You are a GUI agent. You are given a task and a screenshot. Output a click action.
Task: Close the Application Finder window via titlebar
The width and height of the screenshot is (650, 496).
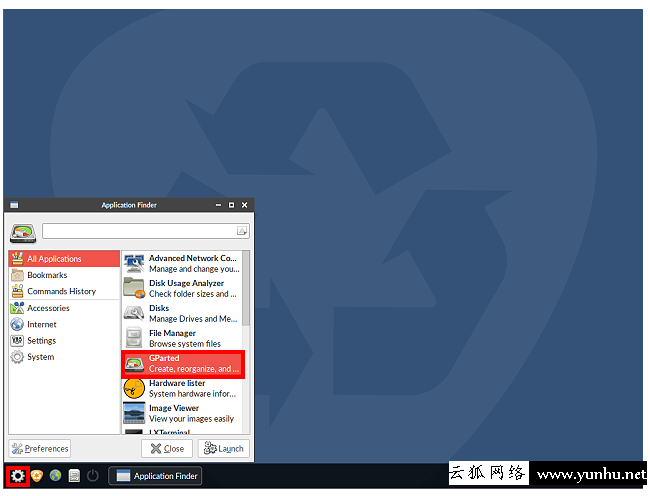pos(245,205)
